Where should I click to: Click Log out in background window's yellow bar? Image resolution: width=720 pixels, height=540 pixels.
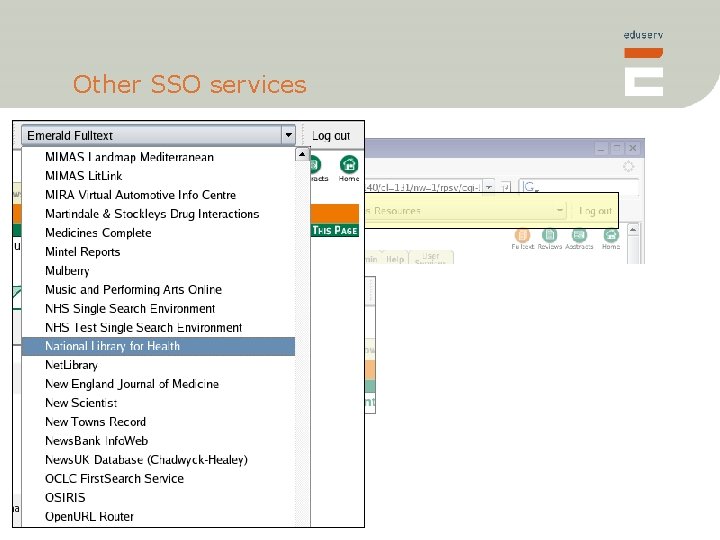[x=595, y=211]
